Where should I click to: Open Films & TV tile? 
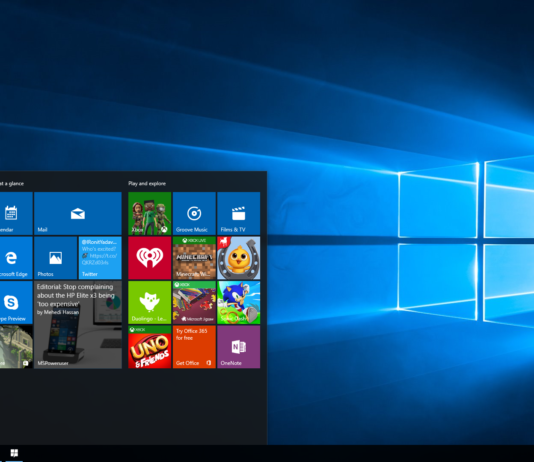(x=238, y=213)
